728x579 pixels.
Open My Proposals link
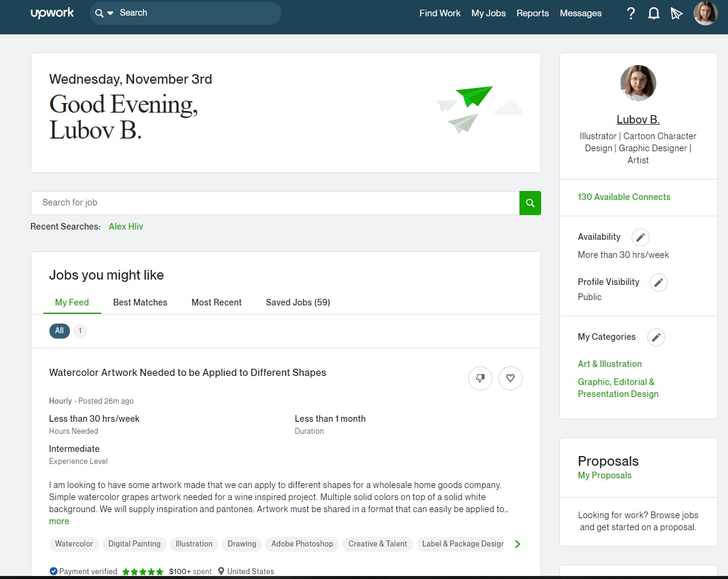604,475
